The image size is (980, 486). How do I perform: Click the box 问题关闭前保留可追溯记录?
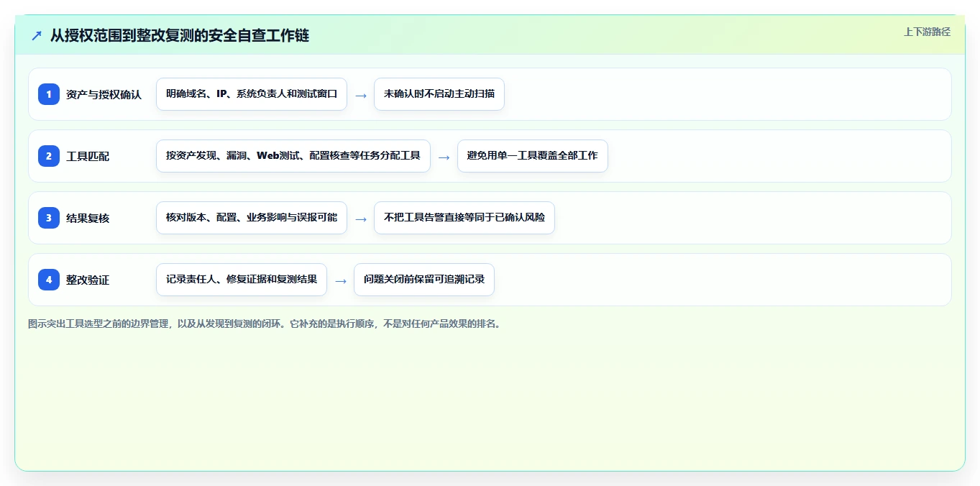click(x=424, y=280)
